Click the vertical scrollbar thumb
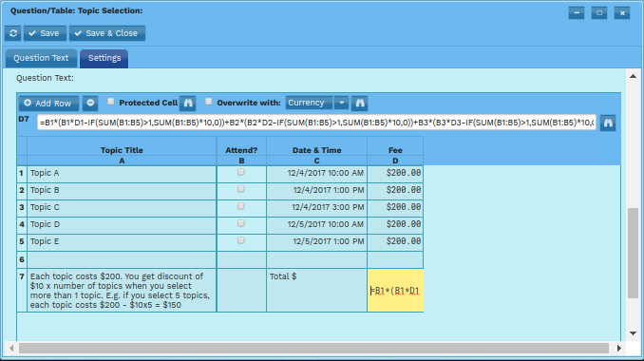This screenshot has width=644, height=361. [x=633, y=254]
